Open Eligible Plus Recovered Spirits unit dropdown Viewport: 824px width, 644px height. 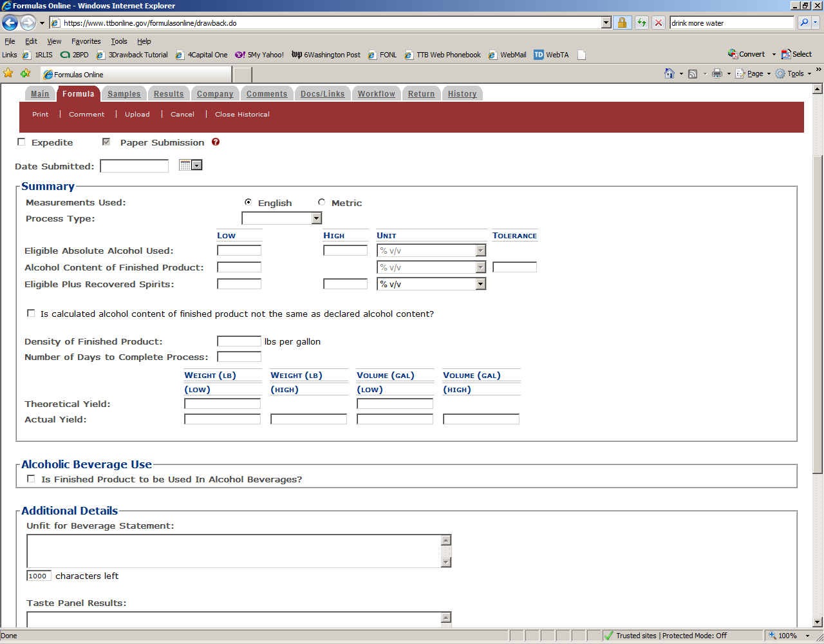(x=480, y=284)
